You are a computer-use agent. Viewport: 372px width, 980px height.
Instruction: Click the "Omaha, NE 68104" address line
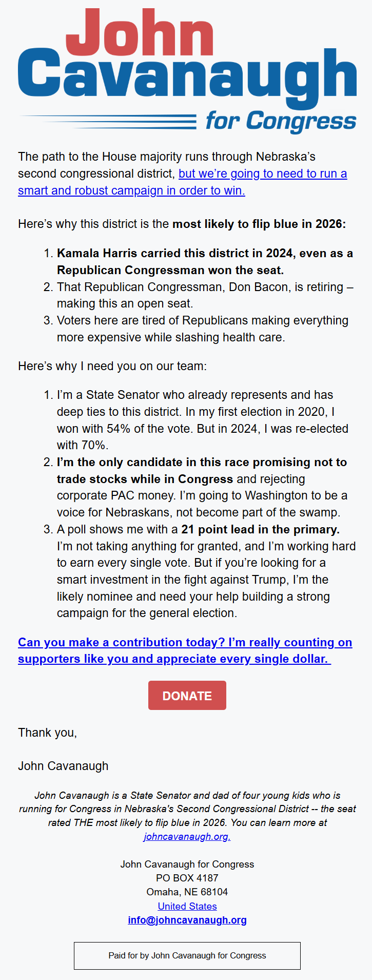pyautogui.click(x=187, y=892)
